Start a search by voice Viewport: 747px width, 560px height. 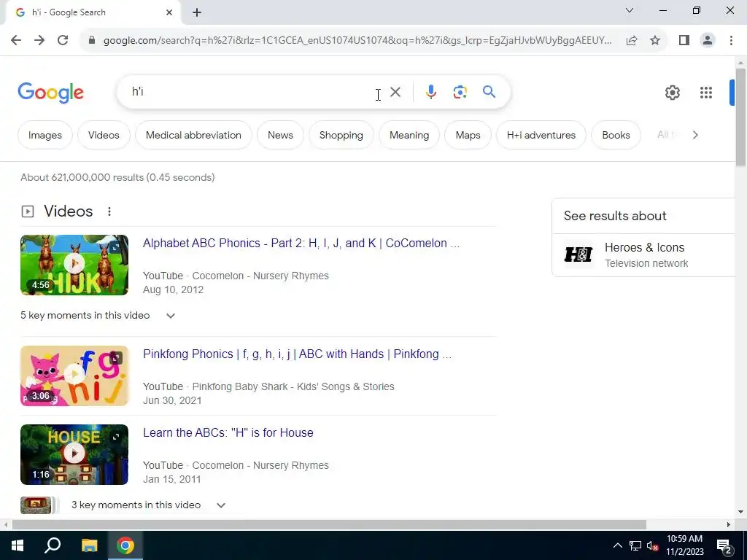[430, 92]
